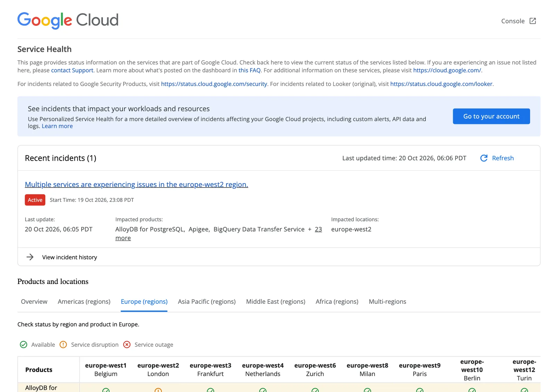Open the https://cloud.google.com/ link
Image resolution: width=558 pixels, height=392 pixels.
[x=447, y=70]
